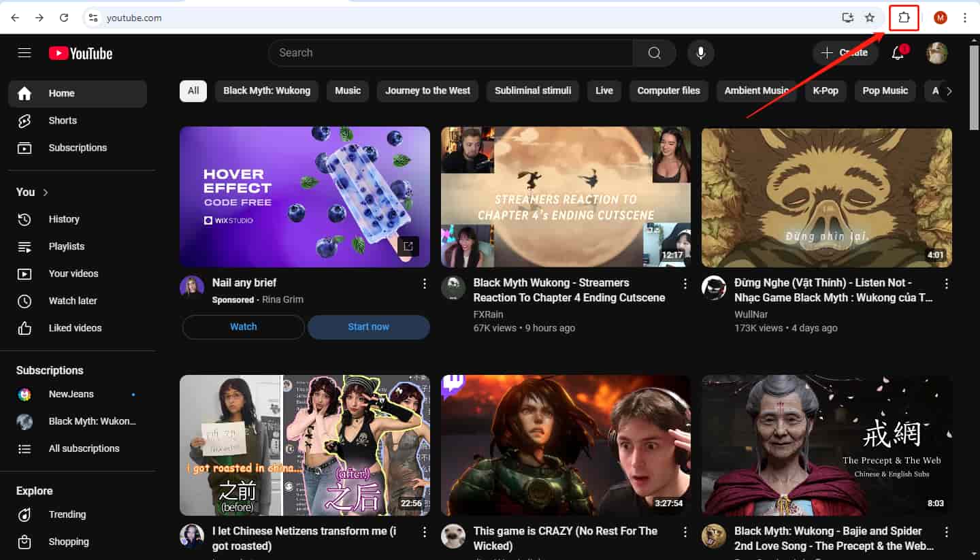The width and height of the screenshot is (980, 560).
Task: Open the Chrome profile avatar M
Action: [941, 18]
